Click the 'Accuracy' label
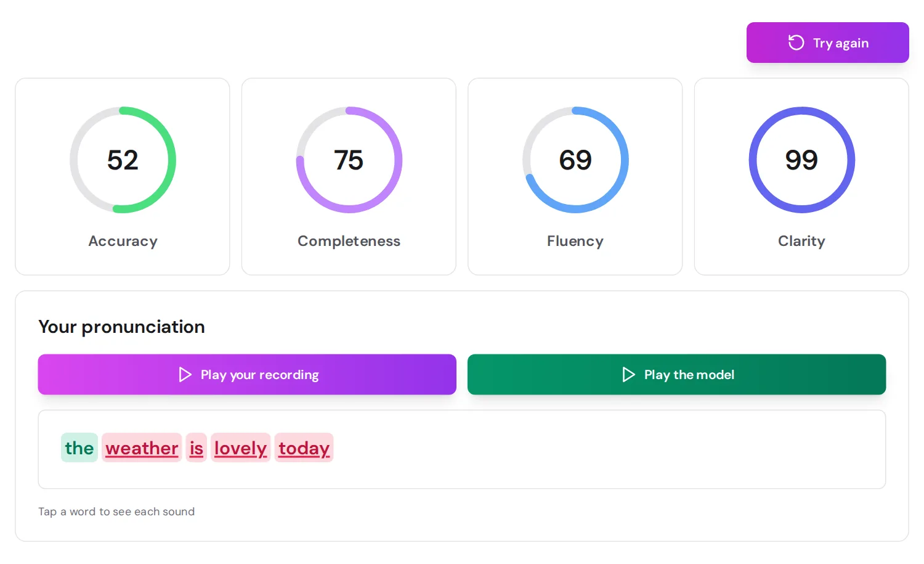This screenshot has height=564, width=924. point(123,241)
